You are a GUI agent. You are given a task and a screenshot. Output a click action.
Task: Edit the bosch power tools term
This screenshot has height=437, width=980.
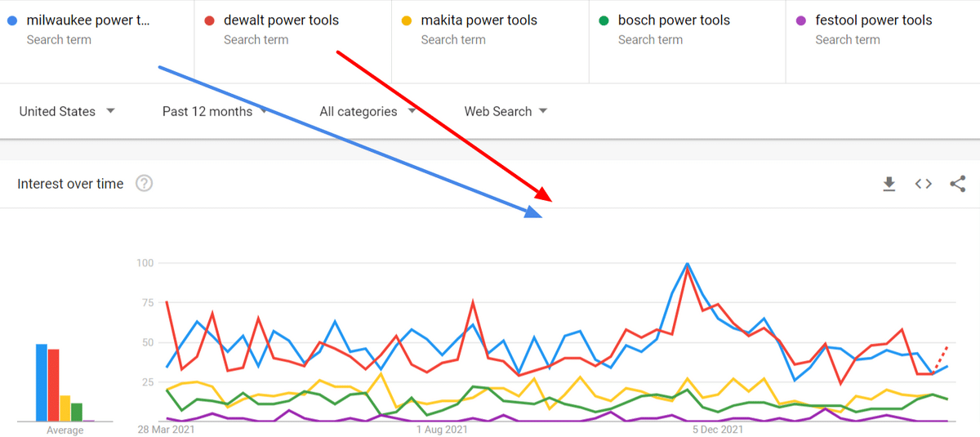(x=674, y=20)
